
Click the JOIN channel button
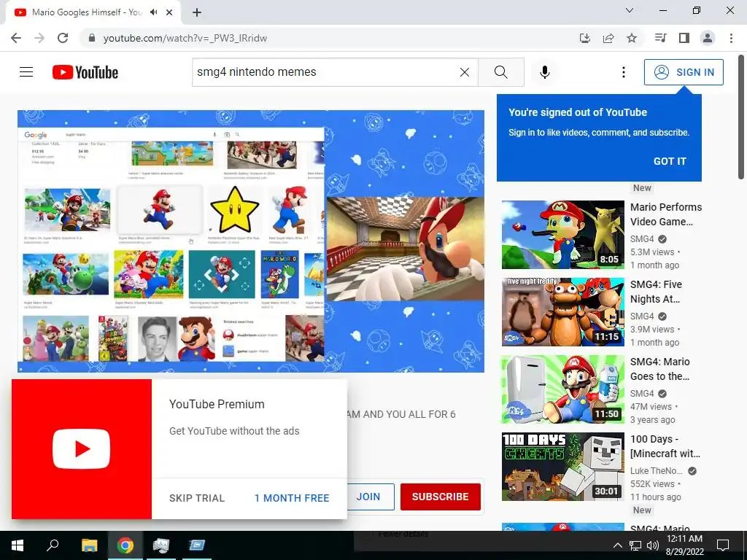point(368,497)
